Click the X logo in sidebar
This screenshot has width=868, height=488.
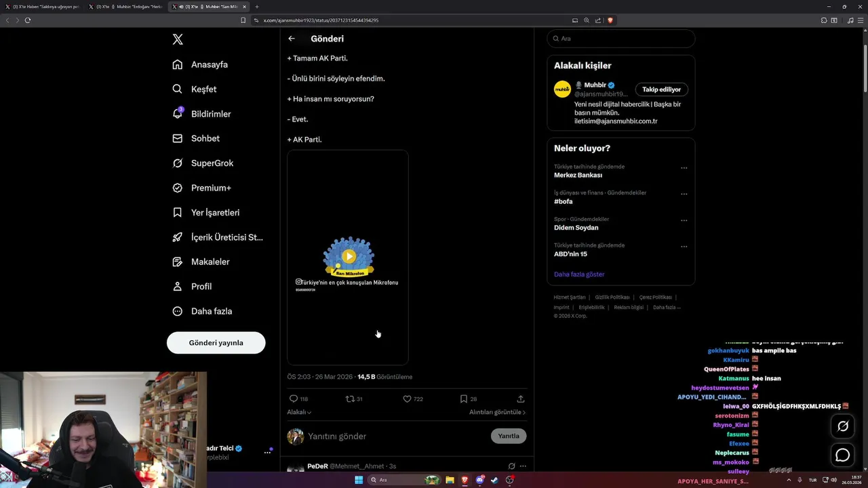click(178, 39)
